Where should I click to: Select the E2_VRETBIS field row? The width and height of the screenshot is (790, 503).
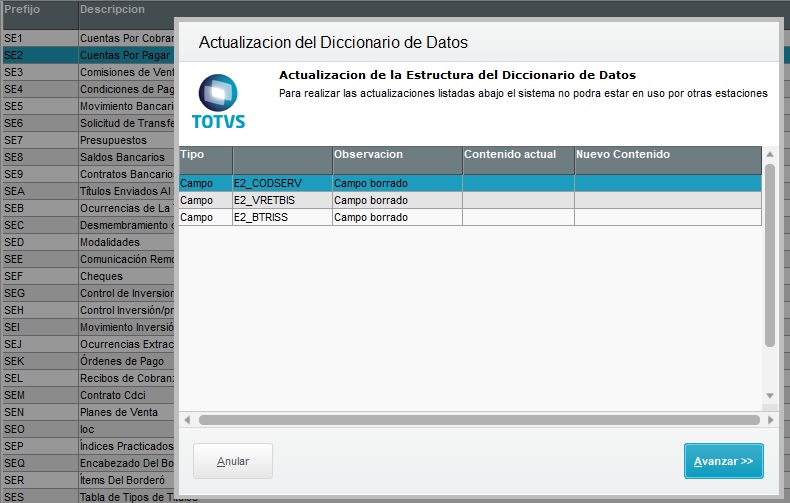pyautogui.click(x=470, y=200)
